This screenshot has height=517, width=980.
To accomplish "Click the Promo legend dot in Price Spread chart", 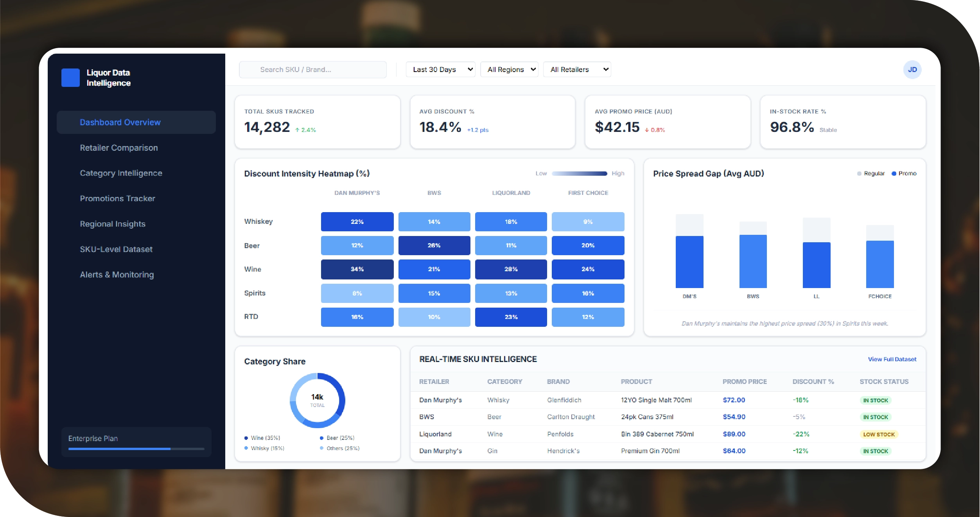I will coord(894,173).
